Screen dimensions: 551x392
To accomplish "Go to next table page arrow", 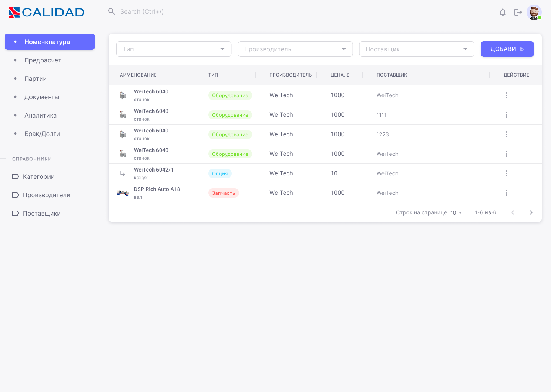I will click(x=531, y=212).
